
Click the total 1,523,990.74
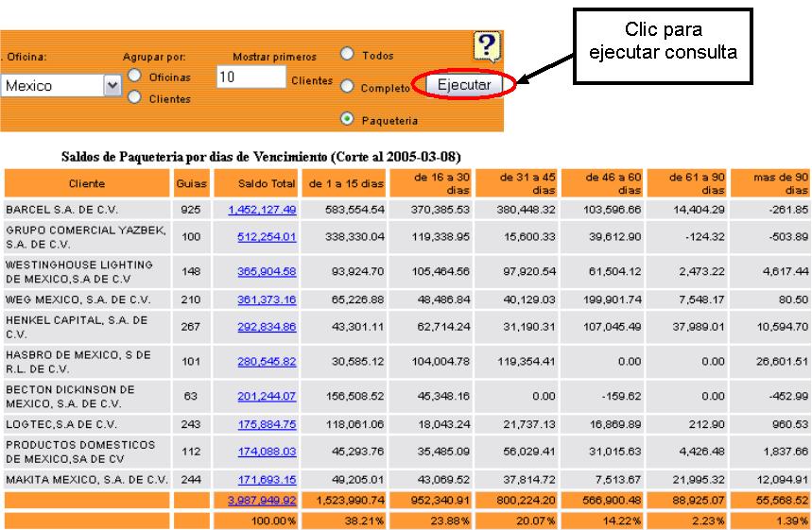pos(350,501)
